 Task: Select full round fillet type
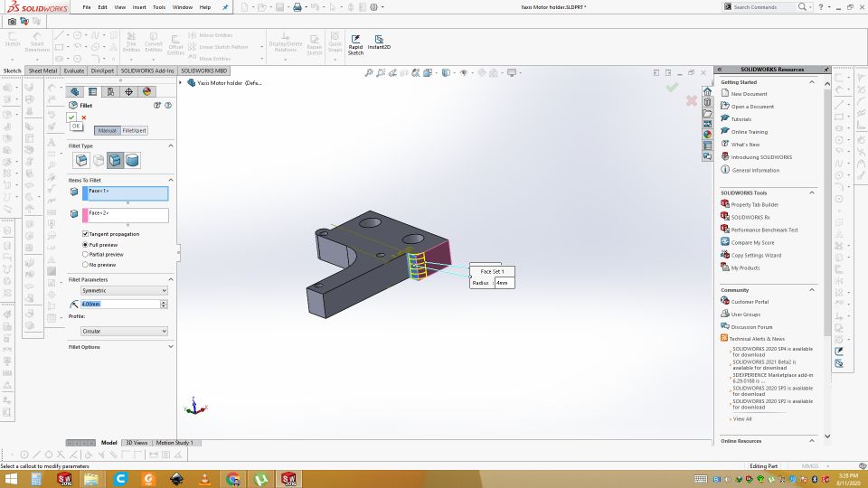click(x=132, y=161)
